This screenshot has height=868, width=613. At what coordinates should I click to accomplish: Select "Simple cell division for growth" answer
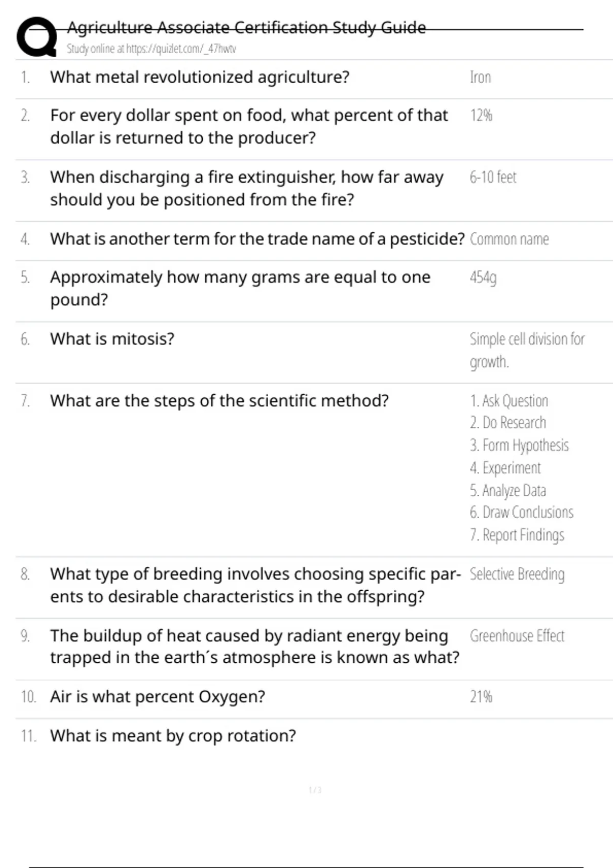527,350
